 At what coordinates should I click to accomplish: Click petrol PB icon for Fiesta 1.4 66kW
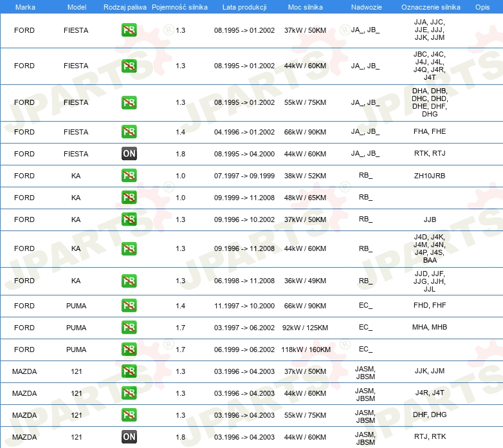pos(129,132)
